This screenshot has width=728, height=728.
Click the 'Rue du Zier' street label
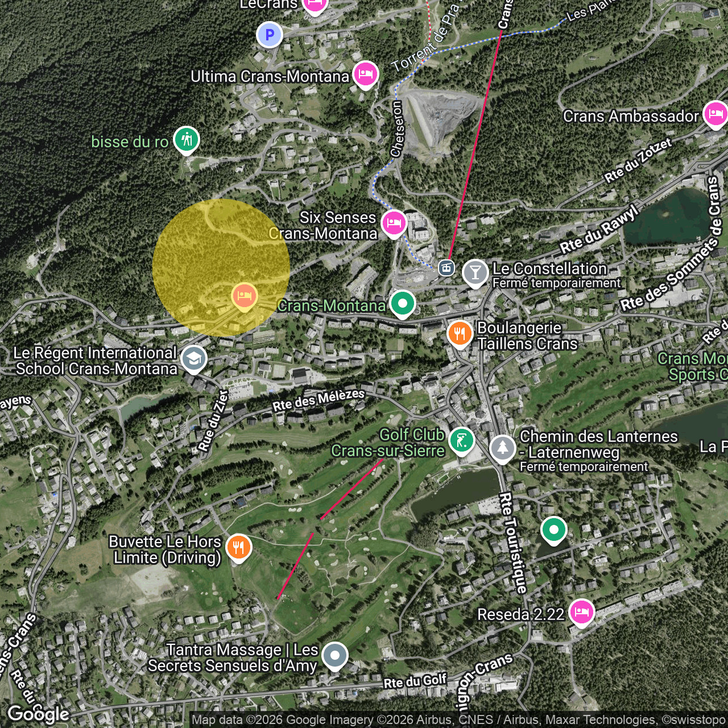coord(213,421)
